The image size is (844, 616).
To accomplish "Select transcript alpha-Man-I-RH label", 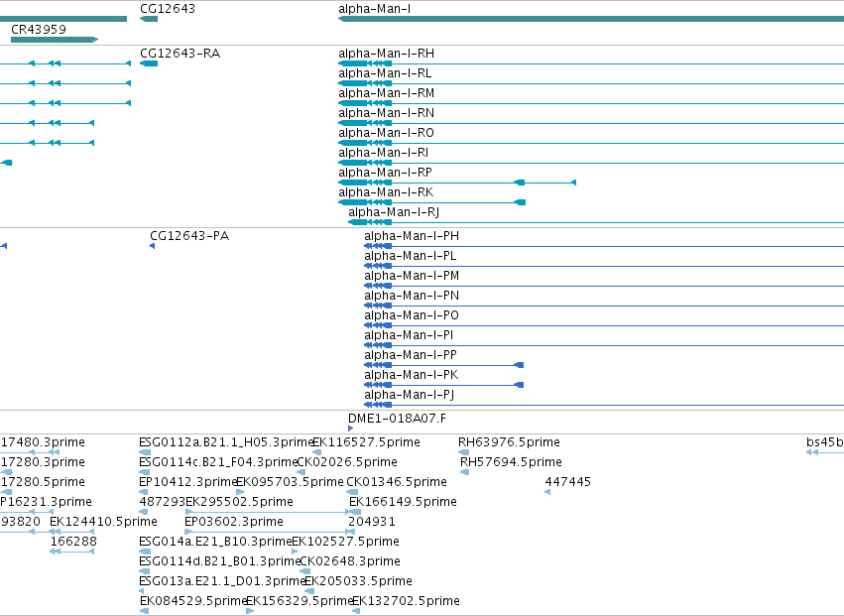I will (x=387, y=54).
